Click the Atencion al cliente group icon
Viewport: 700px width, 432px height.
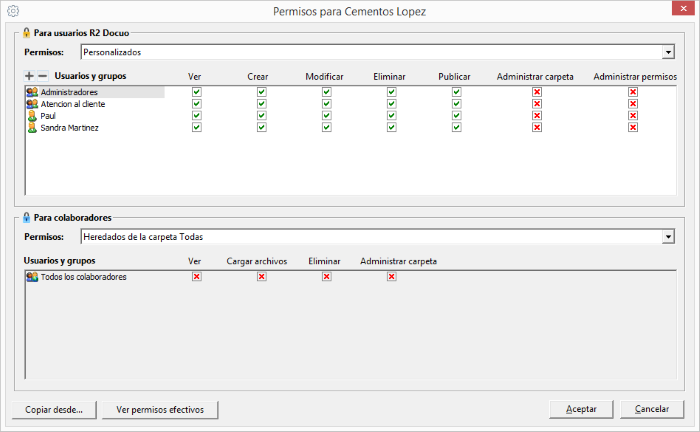[32, 104]
